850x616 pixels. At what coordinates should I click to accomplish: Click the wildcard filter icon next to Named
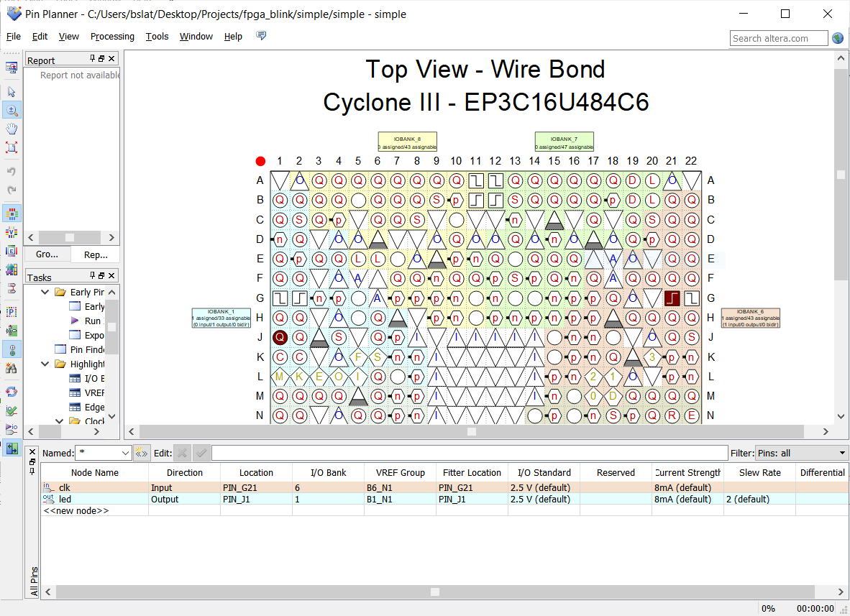[142, 453]
